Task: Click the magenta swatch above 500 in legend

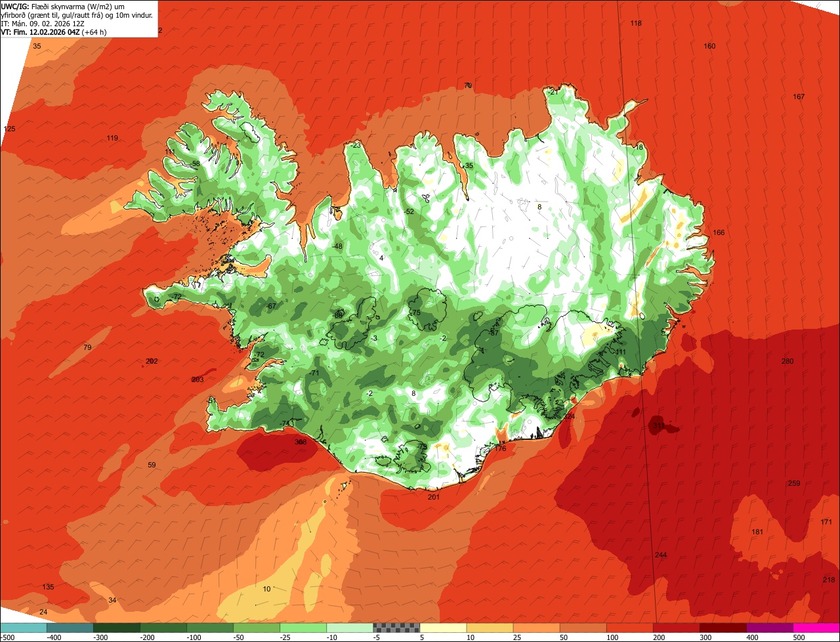Action: (816, 628)
